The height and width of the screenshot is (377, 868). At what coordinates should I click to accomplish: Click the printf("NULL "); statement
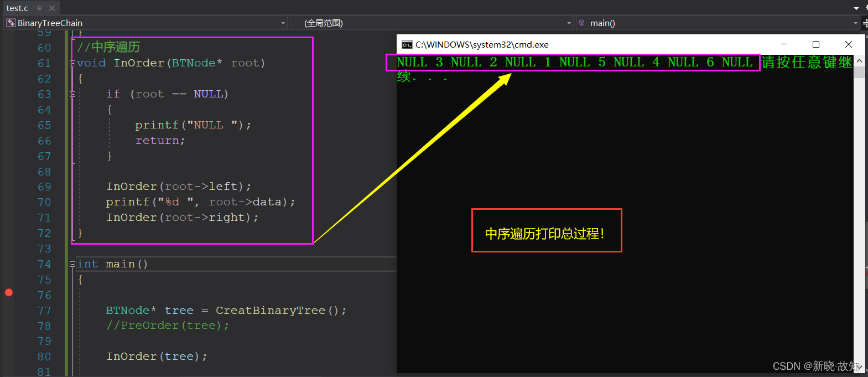tap(193, 125)
